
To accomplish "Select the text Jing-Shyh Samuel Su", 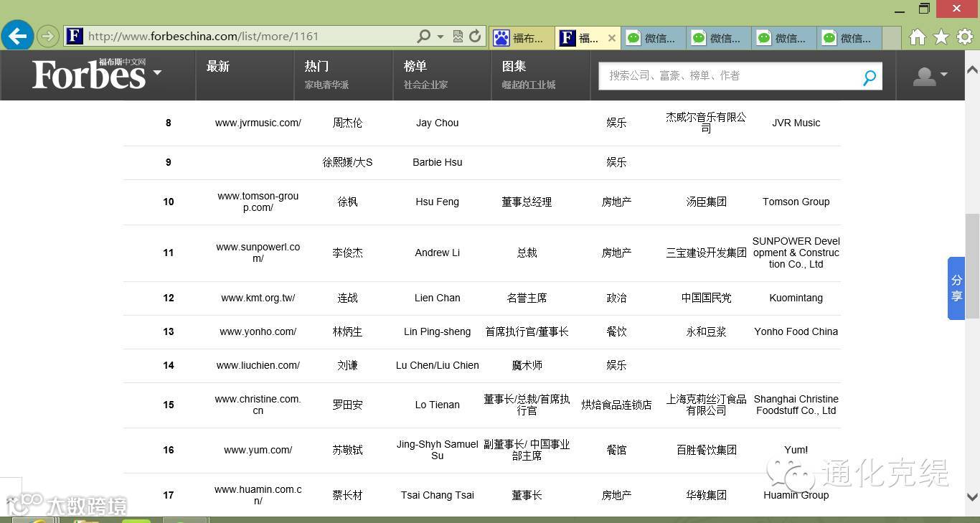I will pyautogui.click(x=438, y=450).
